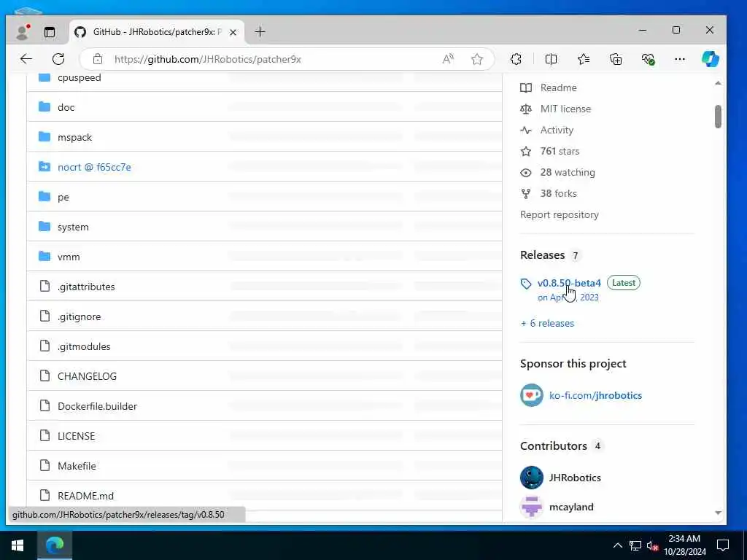Screen dimensions: 747x560
Task: View the MIT license link
Action: coord(565,109)
